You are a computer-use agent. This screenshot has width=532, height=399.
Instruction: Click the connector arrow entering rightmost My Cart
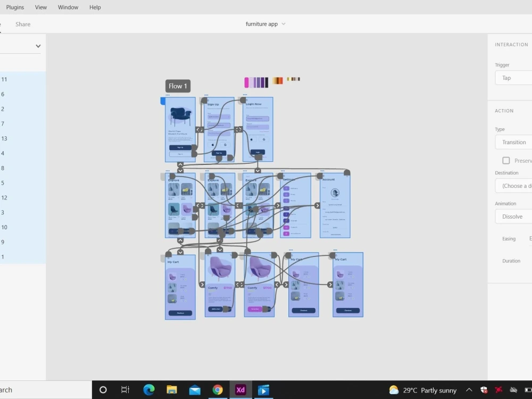tap(330, 285)
